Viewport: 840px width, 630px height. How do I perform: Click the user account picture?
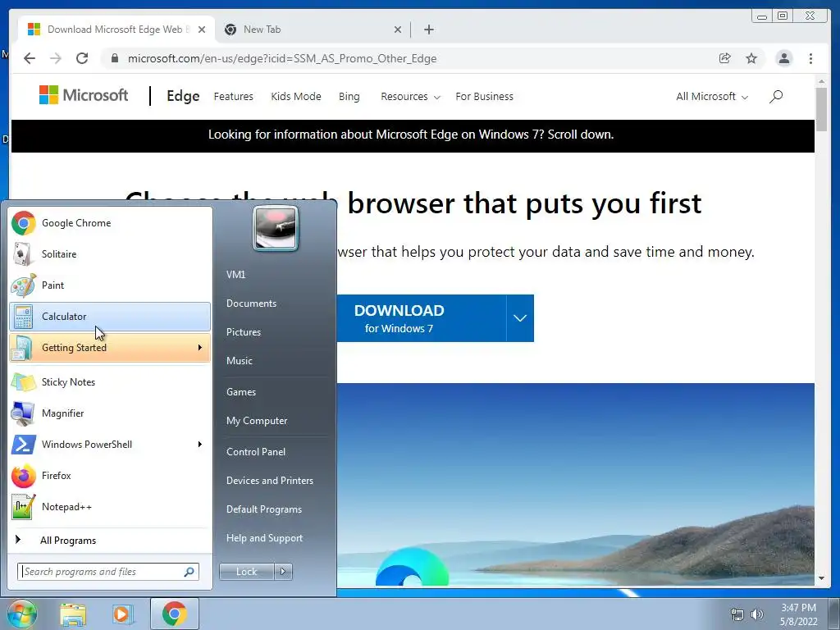(x=276, y=228)
